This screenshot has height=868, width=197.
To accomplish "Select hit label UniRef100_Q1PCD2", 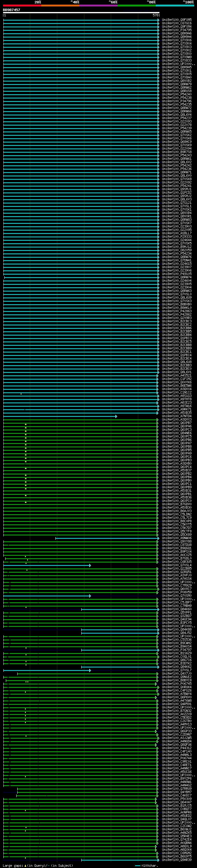I will [x=177, y=193].
